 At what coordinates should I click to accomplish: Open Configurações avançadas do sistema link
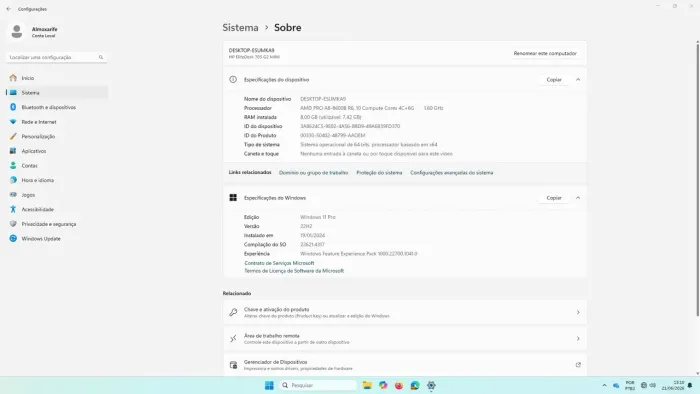452,173
